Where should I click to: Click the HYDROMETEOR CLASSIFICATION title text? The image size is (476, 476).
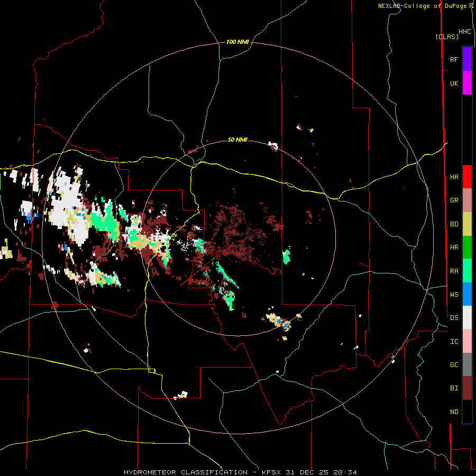[186, 472]
